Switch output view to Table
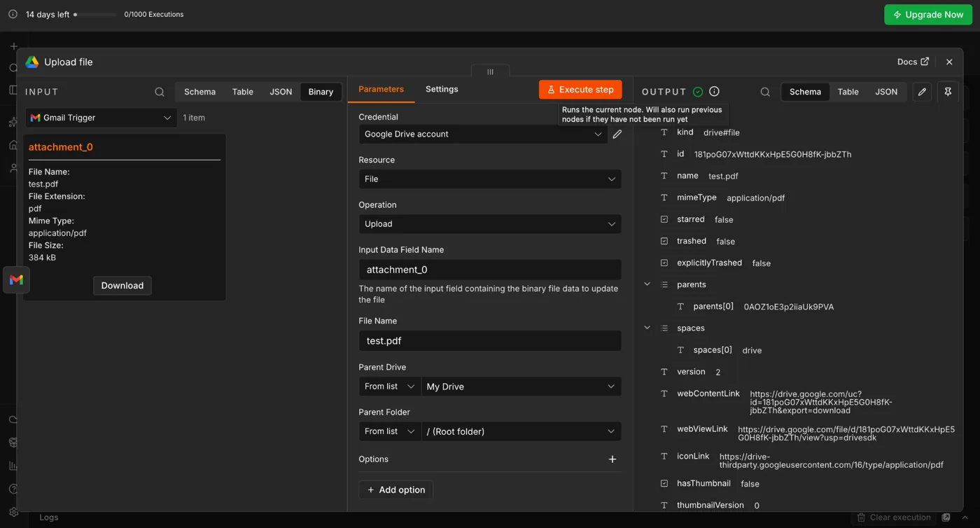Viewport: 980px width, 528px height. 848,92
